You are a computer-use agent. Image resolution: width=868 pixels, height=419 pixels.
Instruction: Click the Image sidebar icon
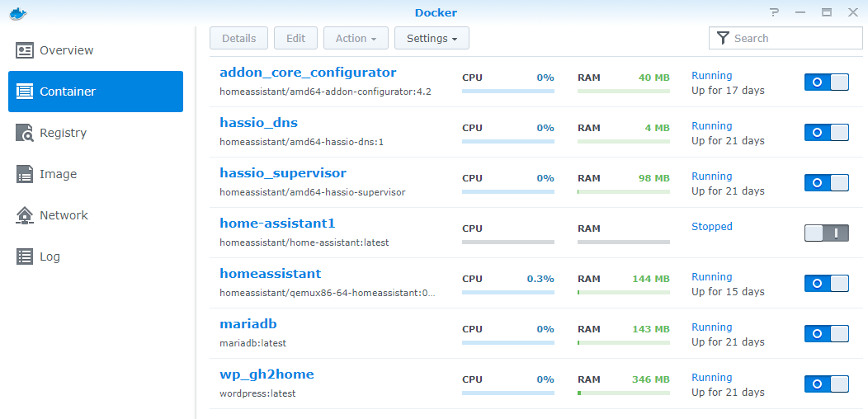pyautogui.click(x=25, y=174)
